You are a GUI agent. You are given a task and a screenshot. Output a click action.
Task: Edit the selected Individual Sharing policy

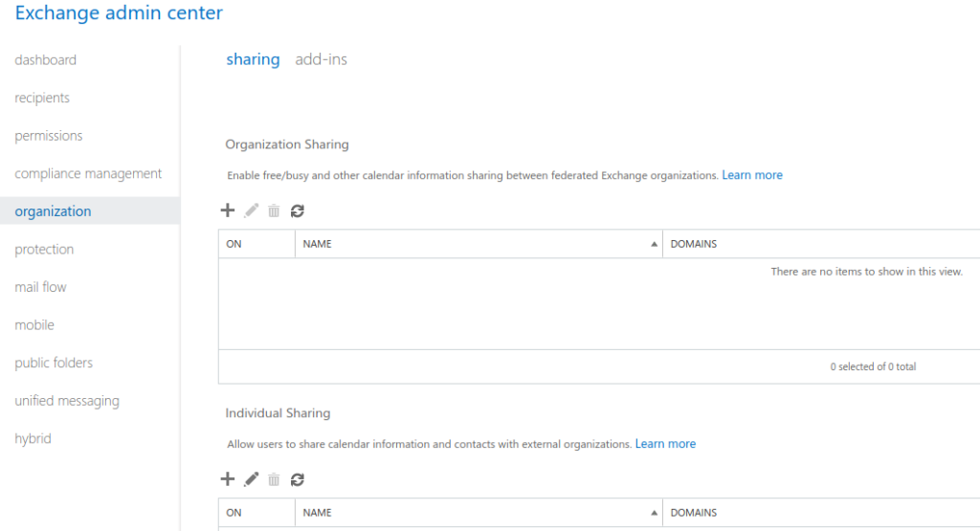[252, 479]
